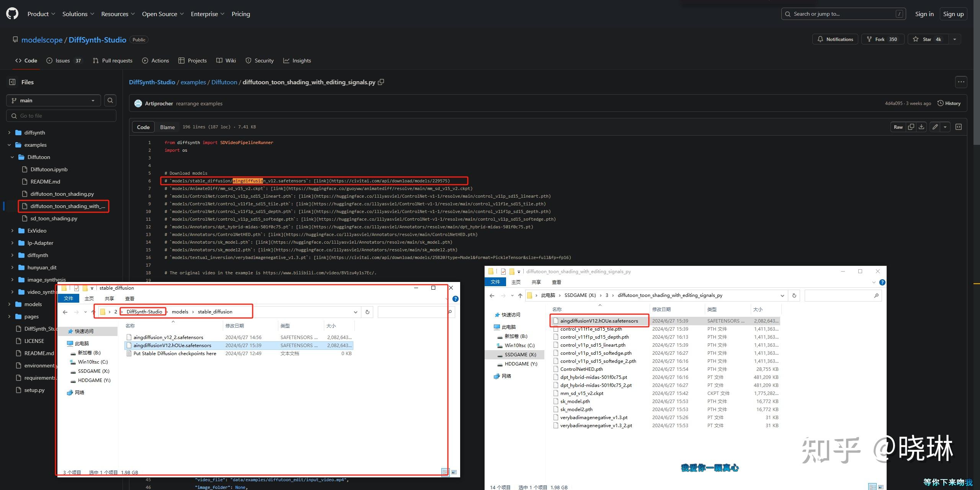Click the Sign in link
The height and width of the screenshot is (490, 980).
pos(924,14)
